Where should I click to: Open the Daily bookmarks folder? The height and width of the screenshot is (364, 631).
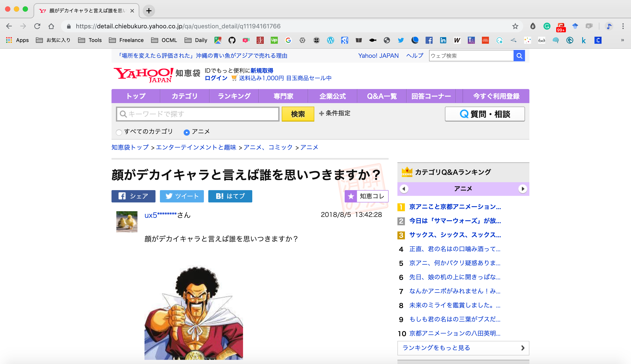pos(196,40)
